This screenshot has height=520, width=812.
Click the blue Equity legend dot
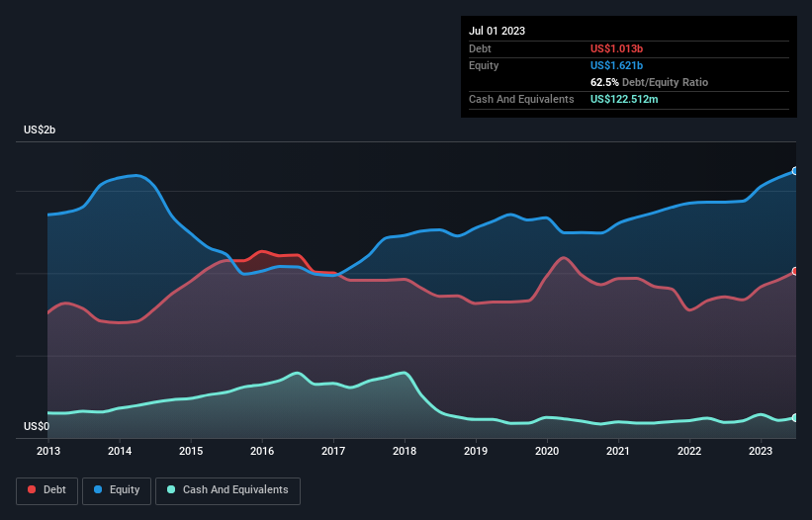click(98, 489)
